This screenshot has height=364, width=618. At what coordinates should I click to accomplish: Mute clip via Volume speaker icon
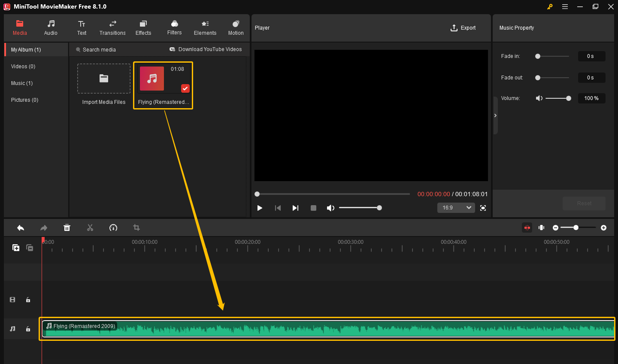click(x=539, y=98)
